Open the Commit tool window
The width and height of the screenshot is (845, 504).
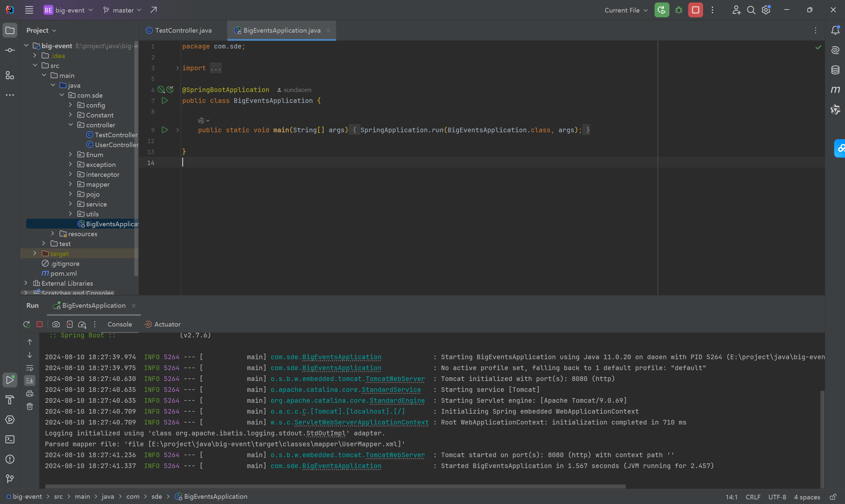(10, 50)
